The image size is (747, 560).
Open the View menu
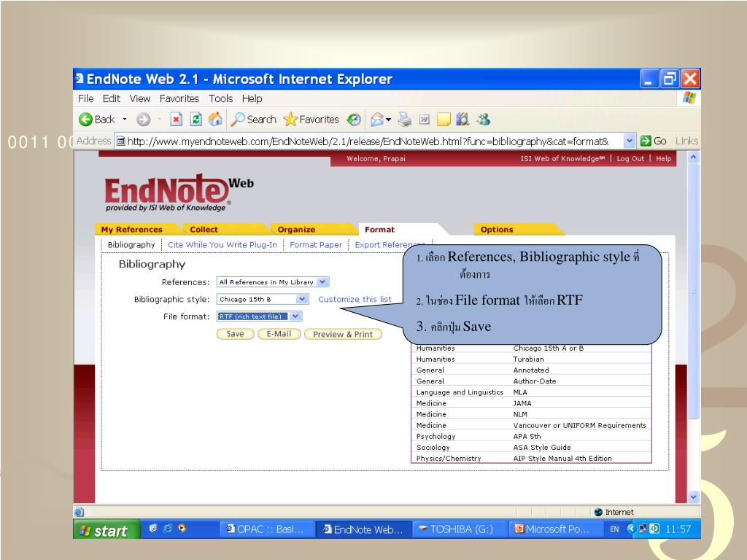coord(140,98)
